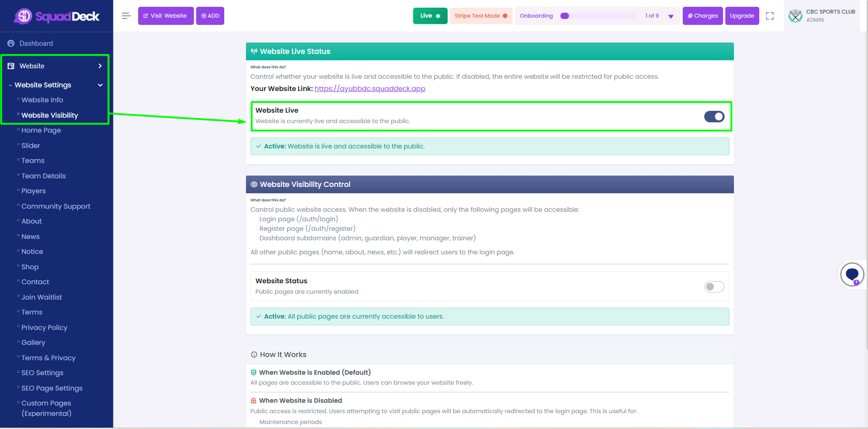Open Terms settings in sidebar
The image size is (868, 429).
click(32, 312)
